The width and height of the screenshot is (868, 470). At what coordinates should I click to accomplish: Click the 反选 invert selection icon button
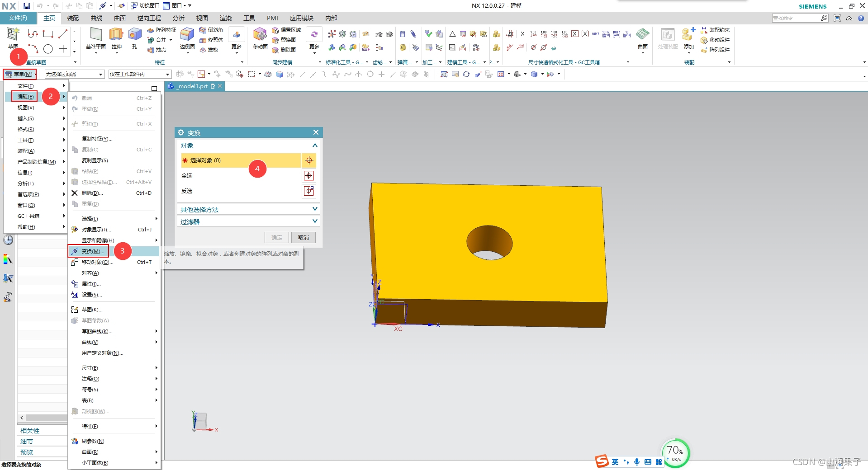309,191
